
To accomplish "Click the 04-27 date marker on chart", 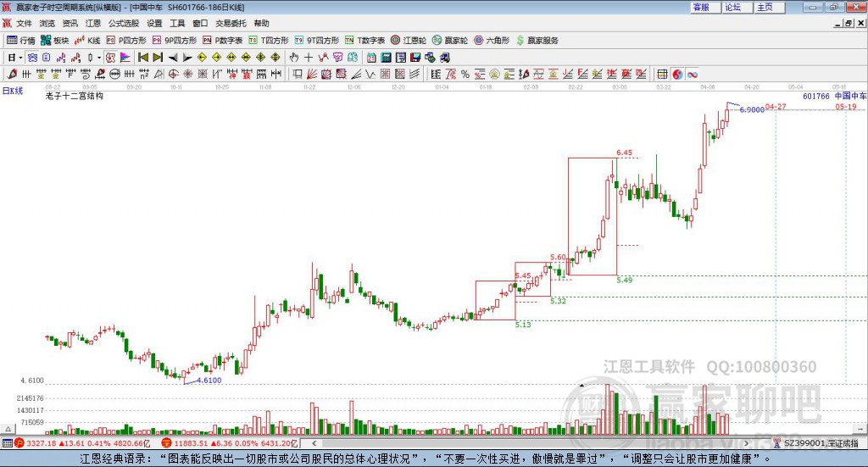I will [x=776, y=107].
